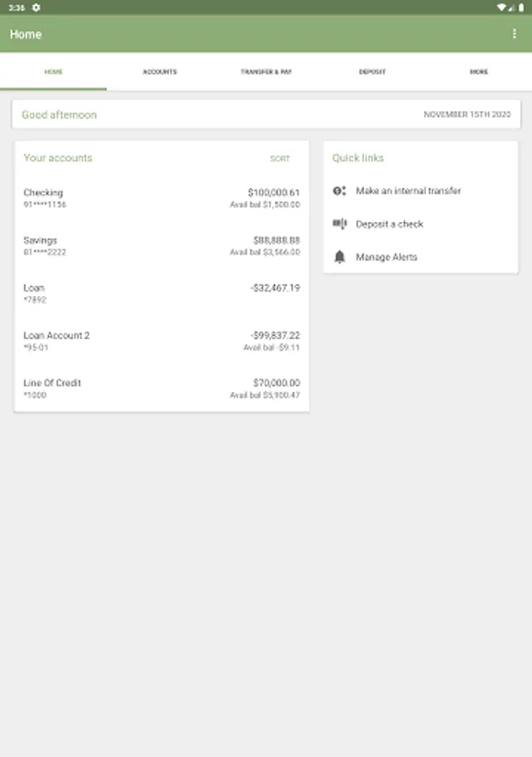Open the three-dot overflow menu
This screenshot has width=532, height=757.
click(514, 34)
